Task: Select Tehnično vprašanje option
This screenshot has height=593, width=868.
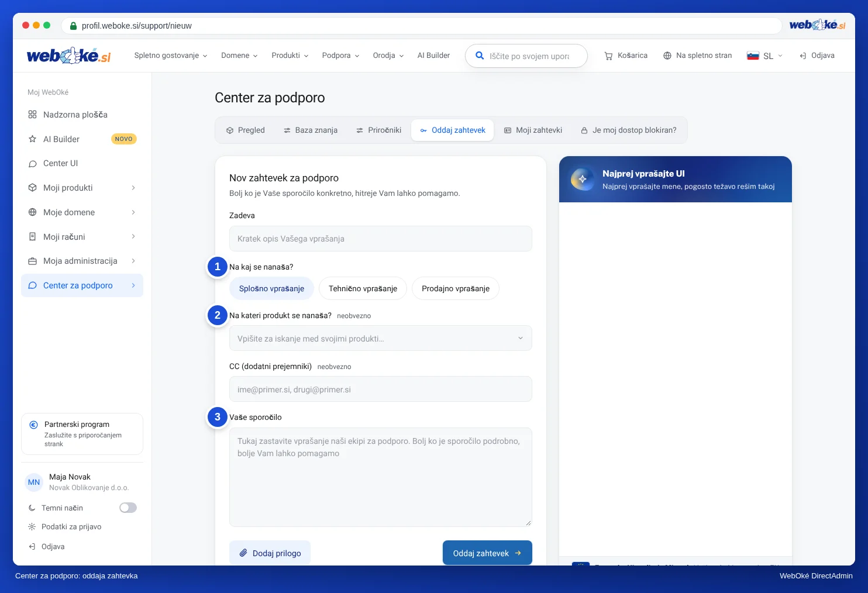Action: [x=363, y=288]
